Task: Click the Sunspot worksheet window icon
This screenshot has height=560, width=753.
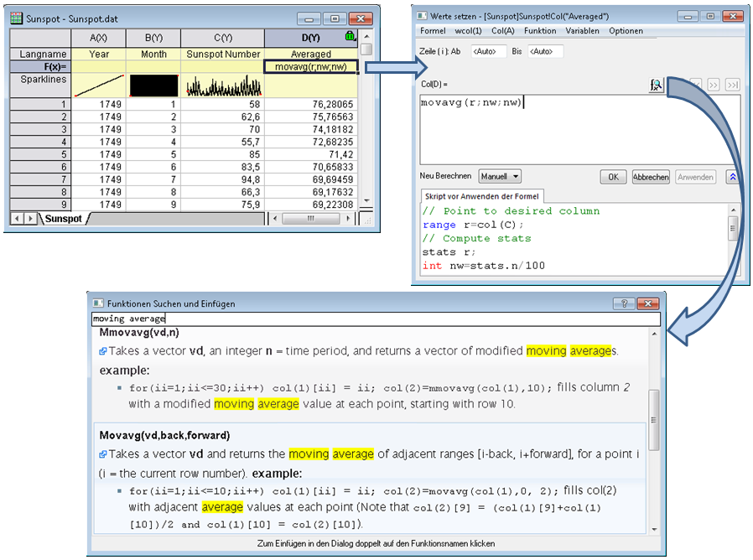Action: 16,18
